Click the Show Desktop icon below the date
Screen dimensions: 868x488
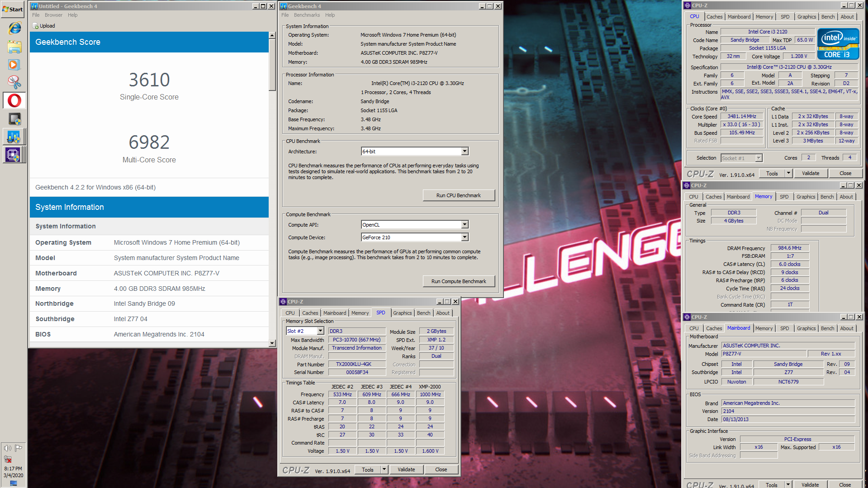14,483
